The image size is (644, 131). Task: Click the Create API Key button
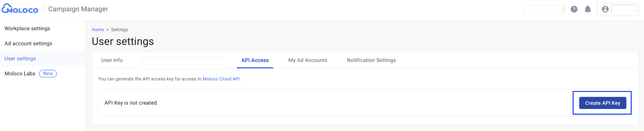(603, 103)
